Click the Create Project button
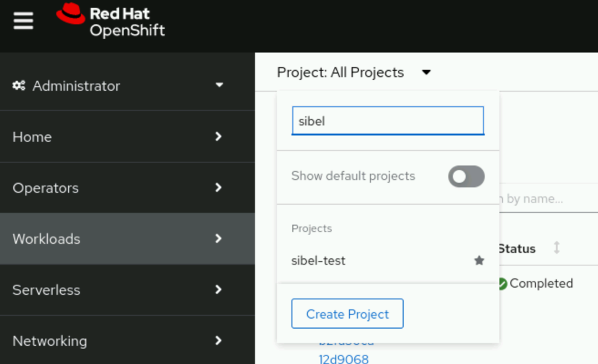 pos(347,314)
